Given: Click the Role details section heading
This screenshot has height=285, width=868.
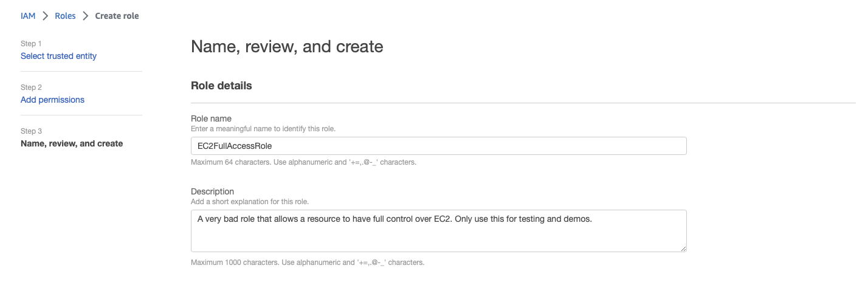Looking at the screenshot, I should click(x=221, y=86).
